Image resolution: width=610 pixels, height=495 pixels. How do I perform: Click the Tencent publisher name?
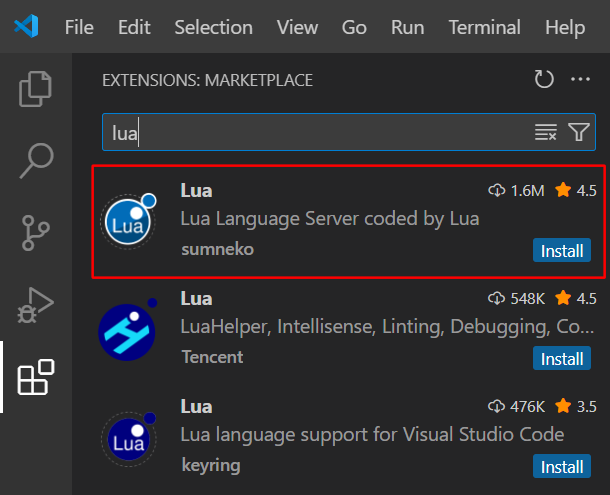pos(212,357)
